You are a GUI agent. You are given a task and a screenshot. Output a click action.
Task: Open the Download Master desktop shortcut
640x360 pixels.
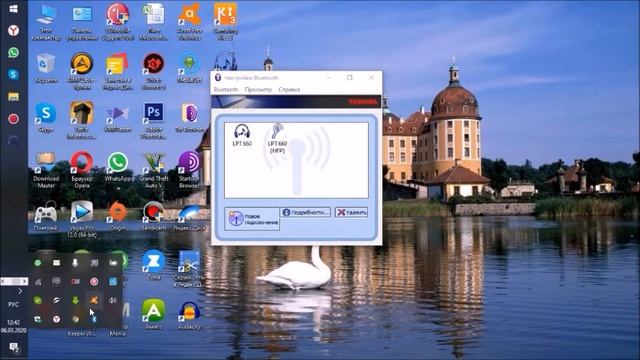[46, 170]
